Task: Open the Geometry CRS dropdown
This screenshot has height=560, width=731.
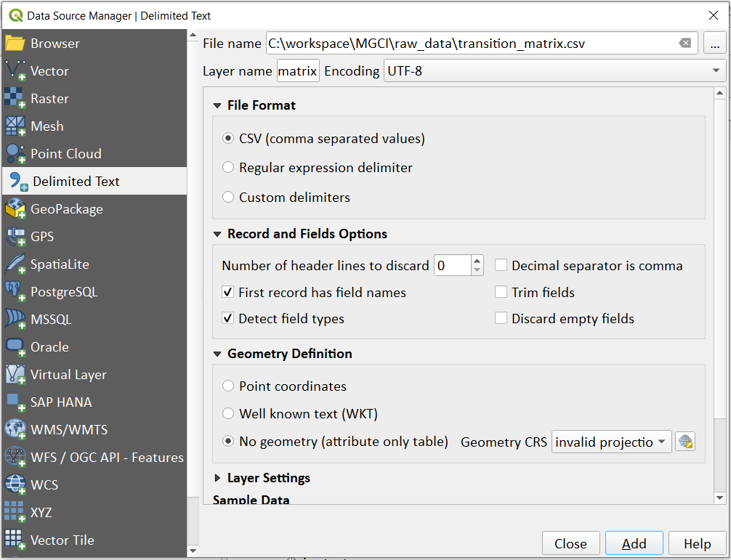Action: (611, 442)
